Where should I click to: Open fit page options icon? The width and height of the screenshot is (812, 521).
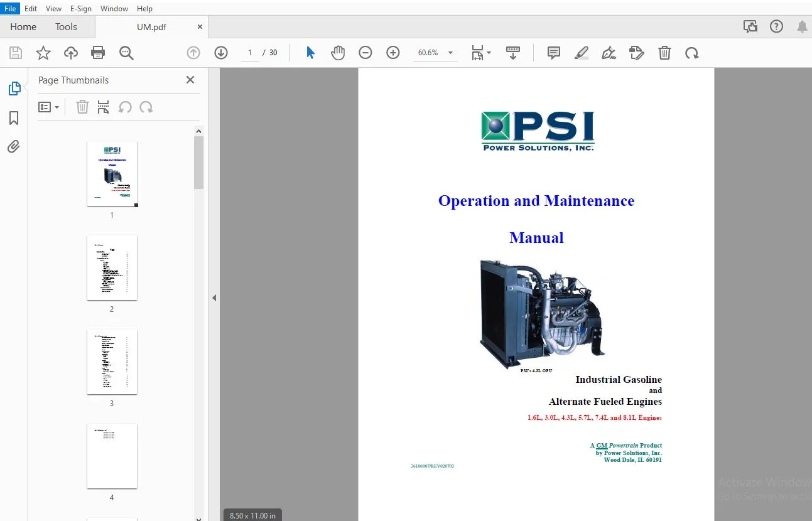(481, 53)
